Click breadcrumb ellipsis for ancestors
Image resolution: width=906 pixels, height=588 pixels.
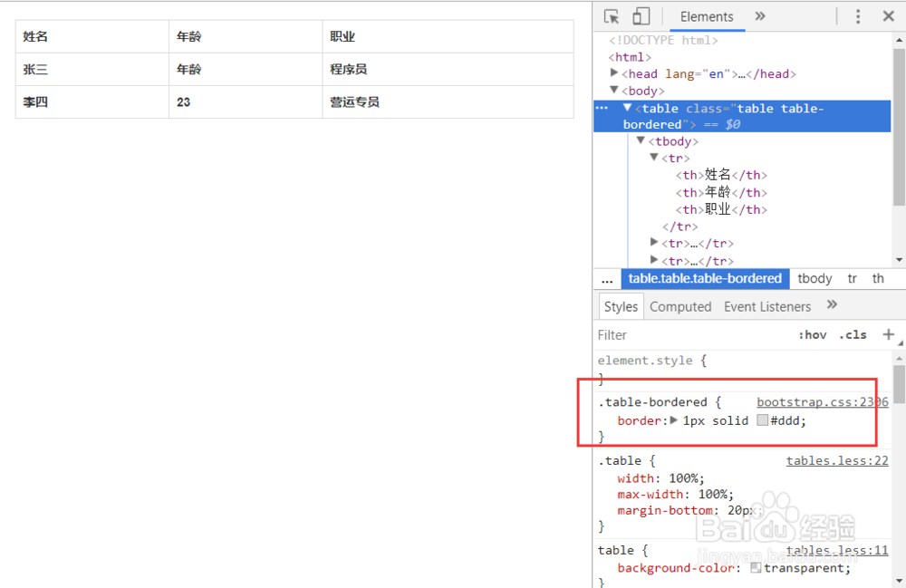pyautogui.click(x=607, y=280)
